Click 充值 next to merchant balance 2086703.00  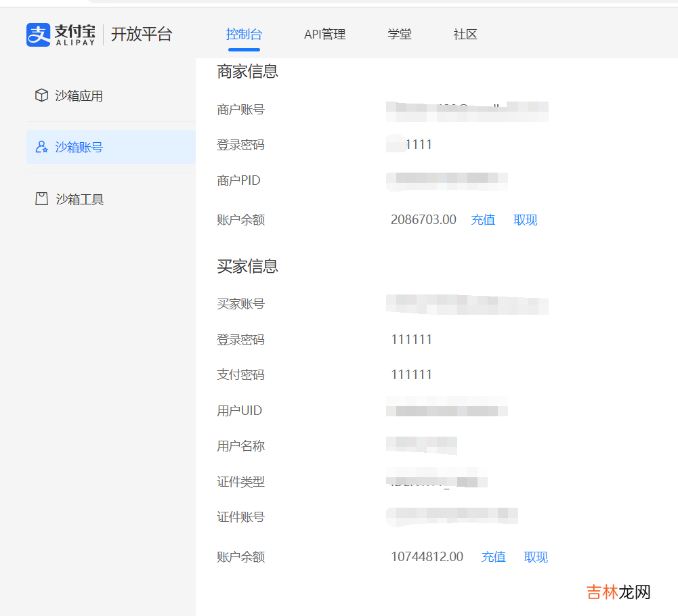point(483,220)
